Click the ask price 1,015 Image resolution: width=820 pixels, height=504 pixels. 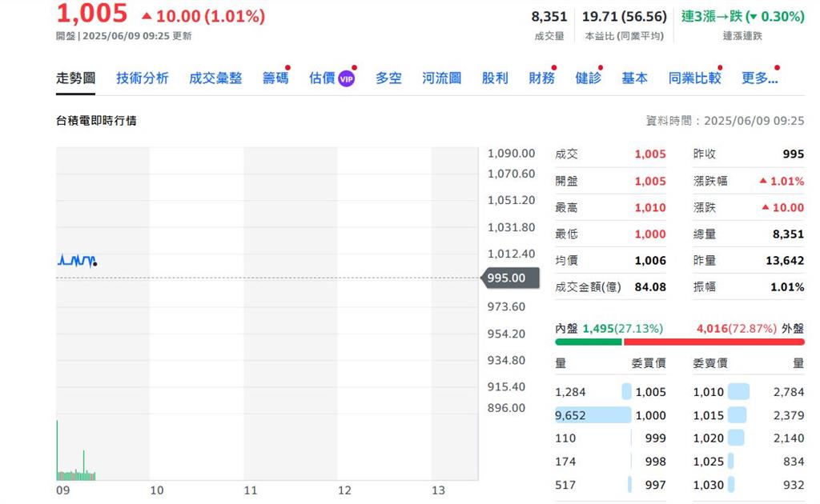tap(709, 416)
